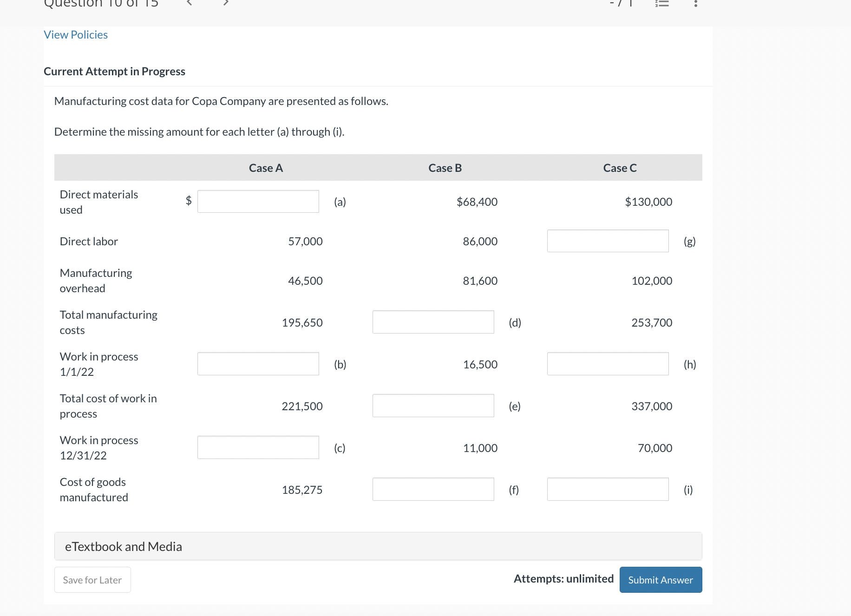Click the Current Attempt in Progress heading
851x616 pixels.
pyautogui.click(x=114, y=71)
